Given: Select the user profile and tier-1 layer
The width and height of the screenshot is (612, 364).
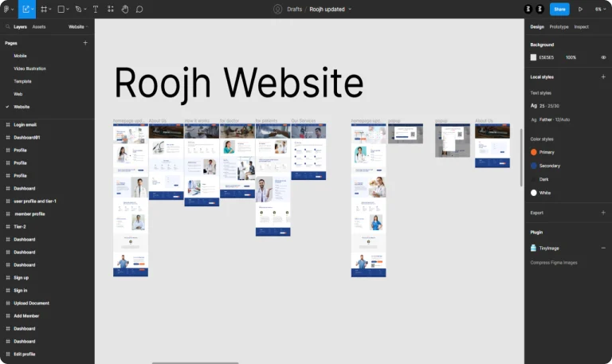Looking at the screenshot, I should (x=35, y=202).
